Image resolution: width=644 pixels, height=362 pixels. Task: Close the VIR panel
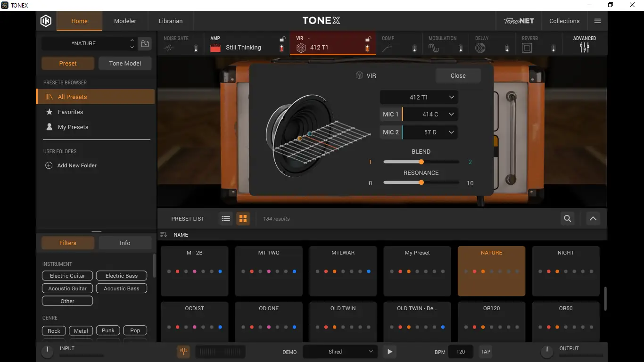pos(458,75)
